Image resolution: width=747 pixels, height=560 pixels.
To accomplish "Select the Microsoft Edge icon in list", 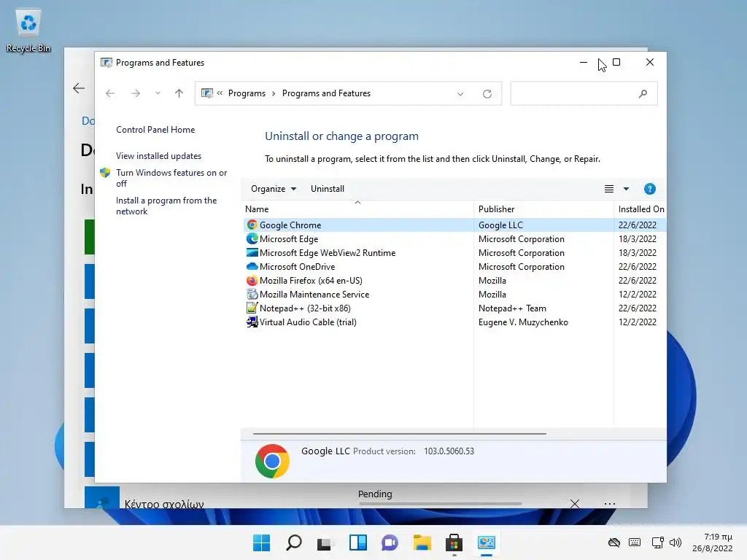I will tap(252, 238).
